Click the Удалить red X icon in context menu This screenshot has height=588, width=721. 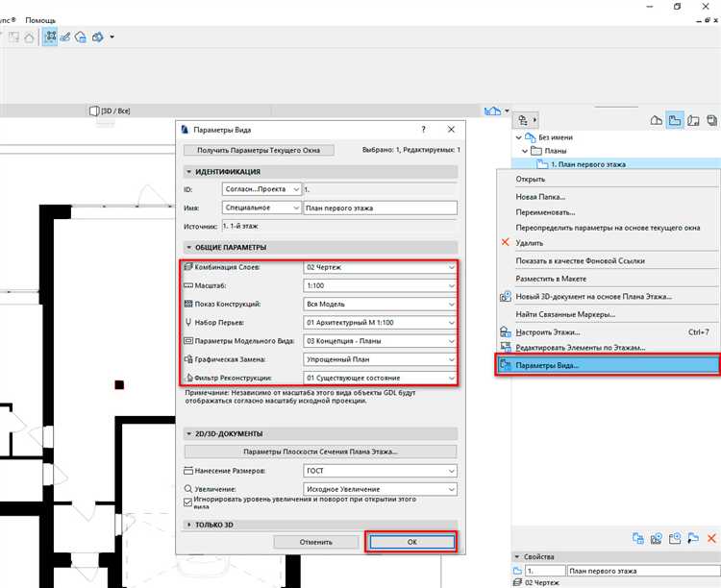[506, 242]
